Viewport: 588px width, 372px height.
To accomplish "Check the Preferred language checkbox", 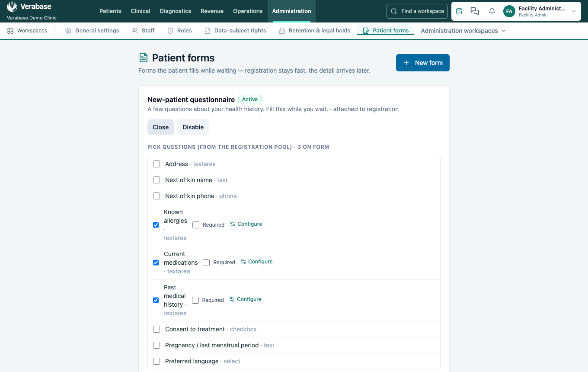I will pos(157,361).
